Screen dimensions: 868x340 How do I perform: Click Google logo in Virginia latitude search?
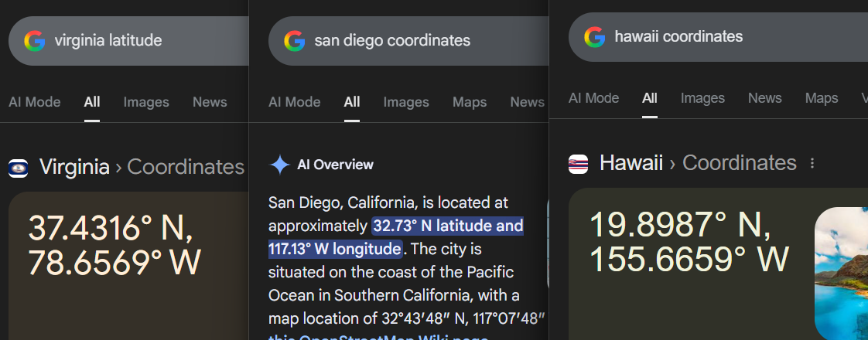(34, 41)
